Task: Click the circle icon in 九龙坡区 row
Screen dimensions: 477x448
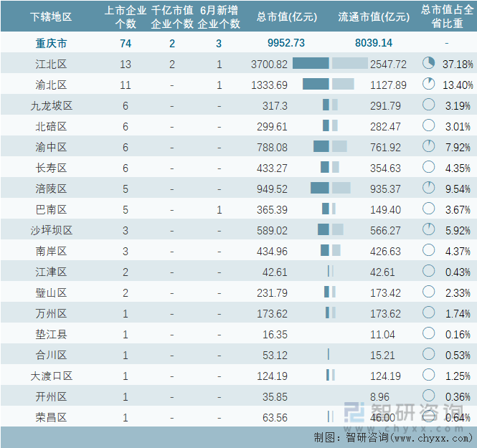Action: tap(429, 105)
